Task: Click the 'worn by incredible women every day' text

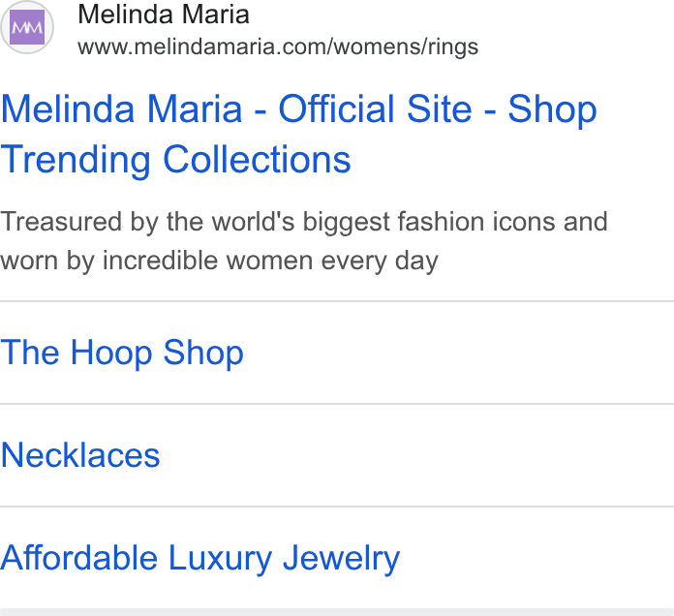Action: (219, 261)
